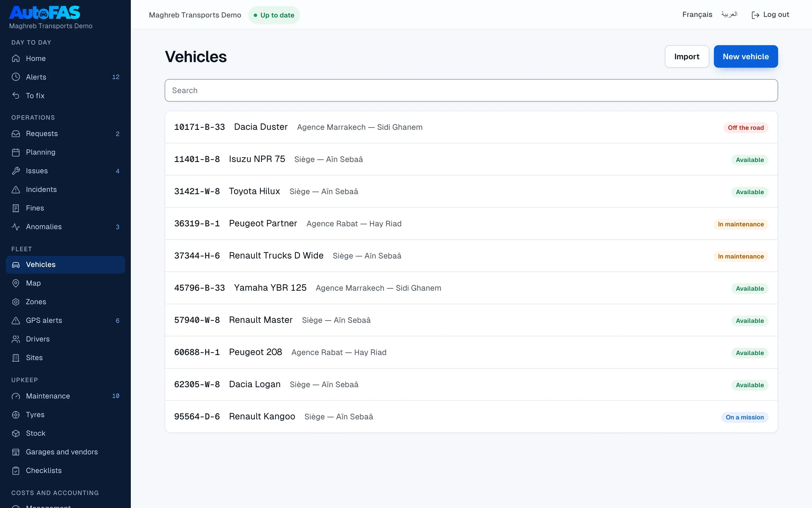The image size is (812, 508).
Task: Click the On a mission status badge
Action: pyautogui.click(x=745, y=417)
